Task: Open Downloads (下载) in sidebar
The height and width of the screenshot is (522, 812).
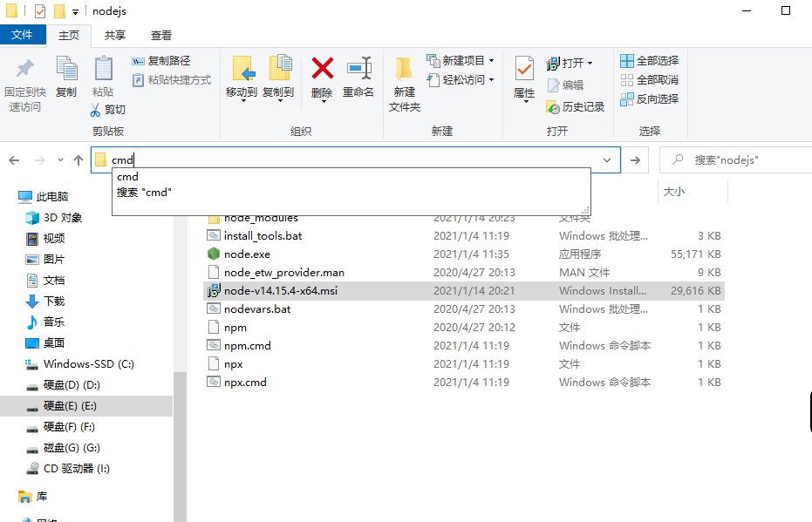Action: pyautogui.click(x=45, y=302)
